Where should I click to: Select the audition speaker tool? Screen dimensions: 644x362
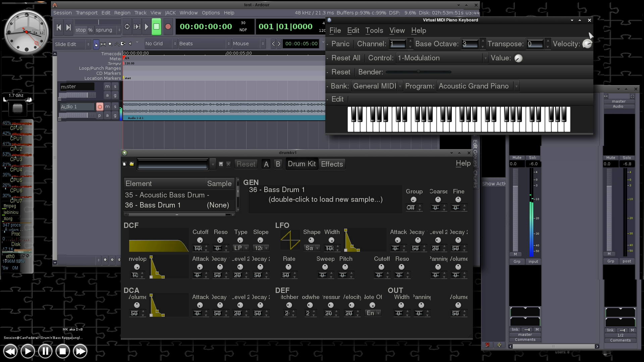tap(130, 44)
